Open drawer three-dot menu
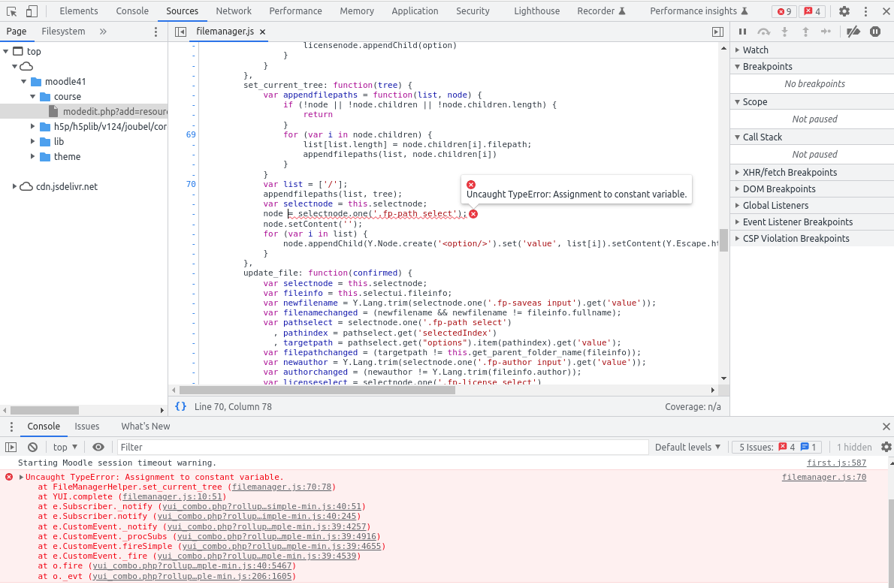This screenshot has height=588, width=894. (11, 427)
